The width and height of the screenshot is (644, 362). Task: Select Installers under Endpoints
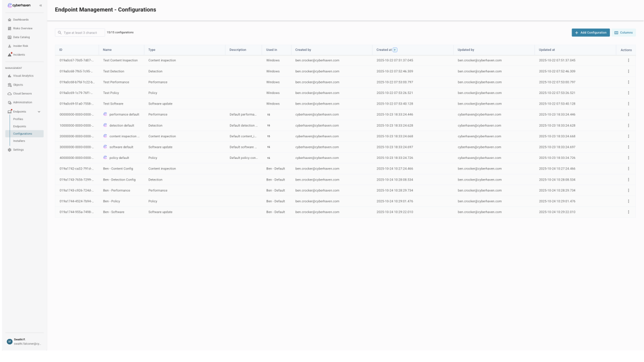pyautogui.click(x=19, y=141)
